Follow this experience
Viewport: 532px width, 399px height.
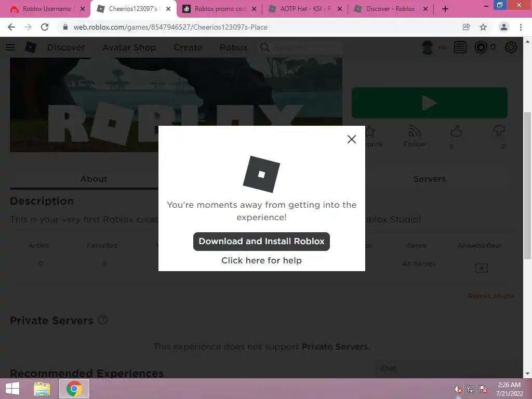(x=415, y=136)
